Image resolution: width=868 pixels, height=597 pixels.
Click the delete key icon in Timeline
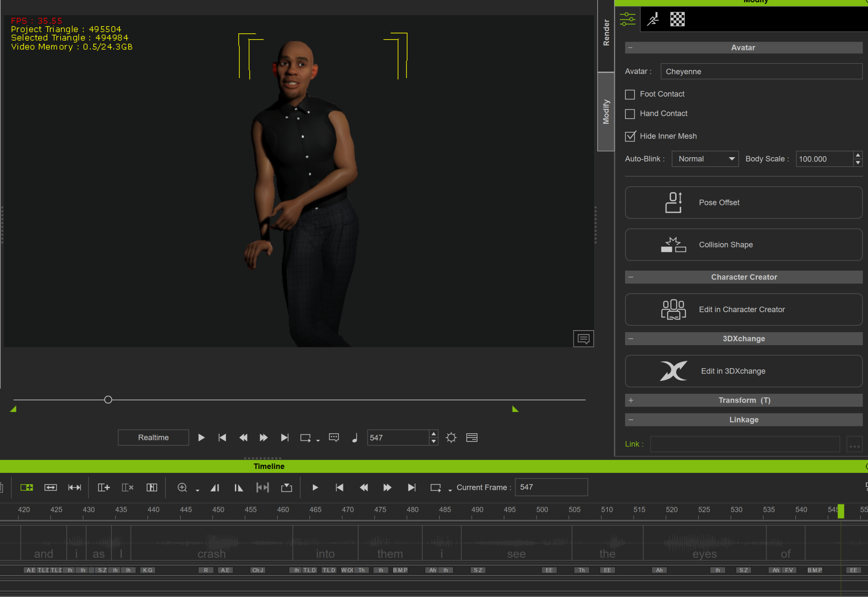[128, 488]
